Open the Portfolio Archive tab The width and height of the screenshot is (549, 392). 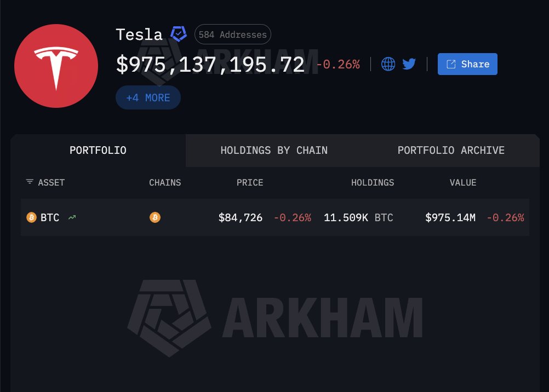451,151
